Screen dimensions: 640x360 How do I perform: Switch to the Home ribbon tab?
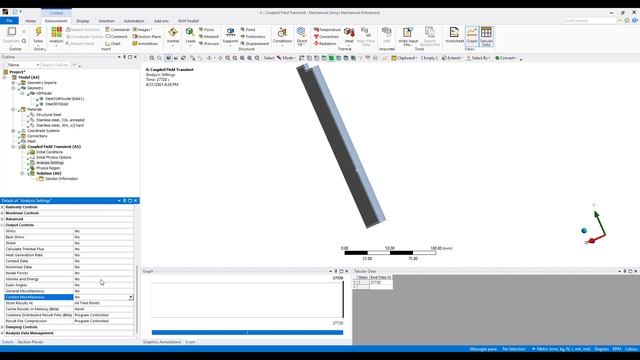click(x=31, y=21)
